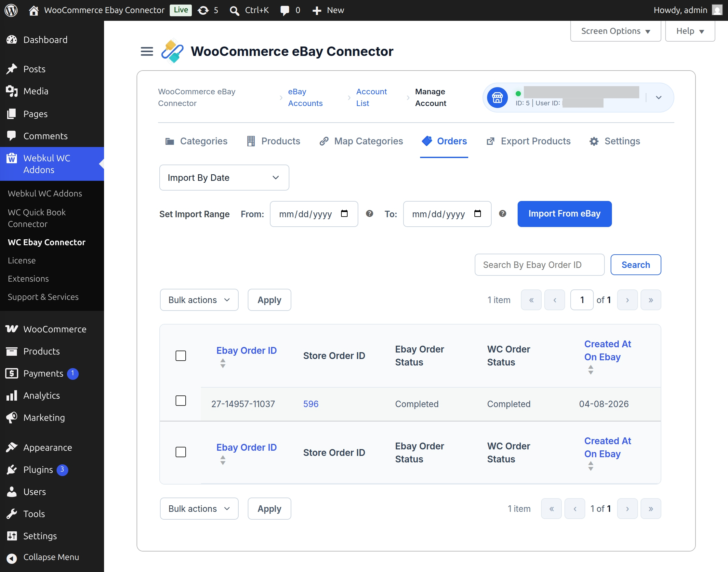This screenshot has height=572, width=728.
Task: Click the Pages icon in sidebar
Action: [x=12, y=114]
